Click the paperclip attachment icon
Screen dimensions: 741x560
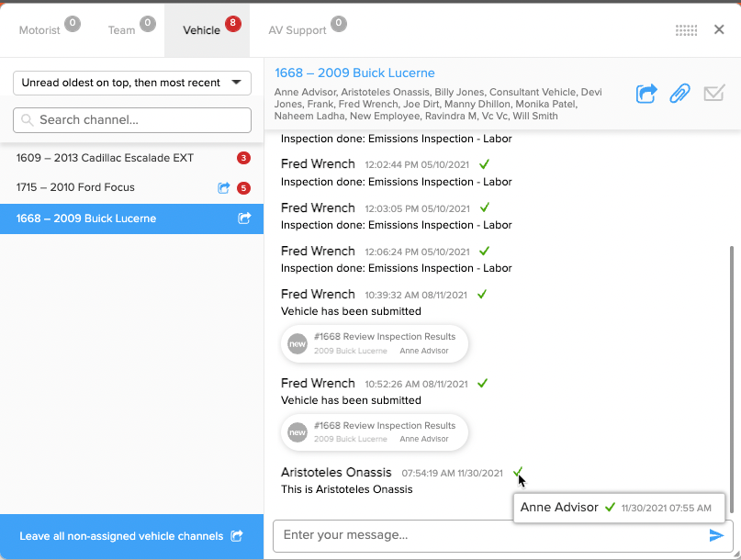tap(679, 93)
